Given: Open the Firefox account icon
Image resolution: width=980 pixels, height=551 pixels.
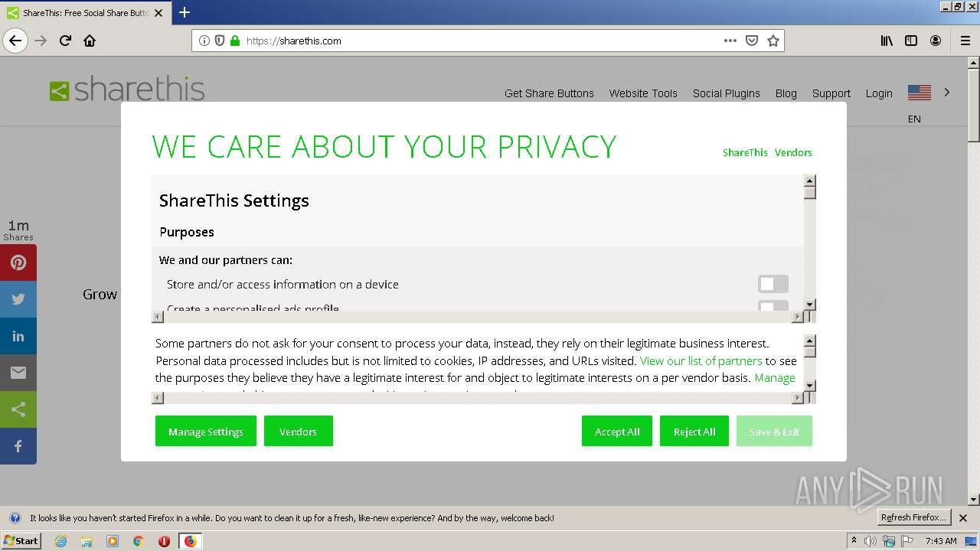Looking at the screenshot, I should [x=936, y=41].
